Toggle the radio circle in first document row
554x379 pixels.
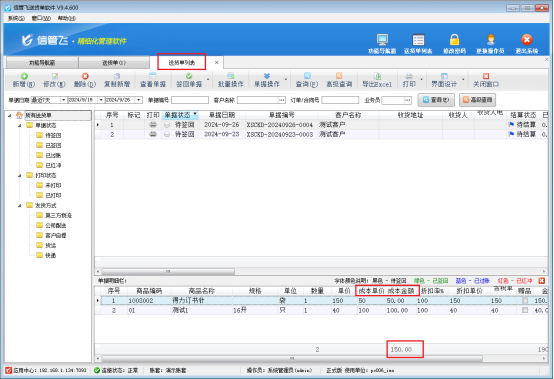167,125
